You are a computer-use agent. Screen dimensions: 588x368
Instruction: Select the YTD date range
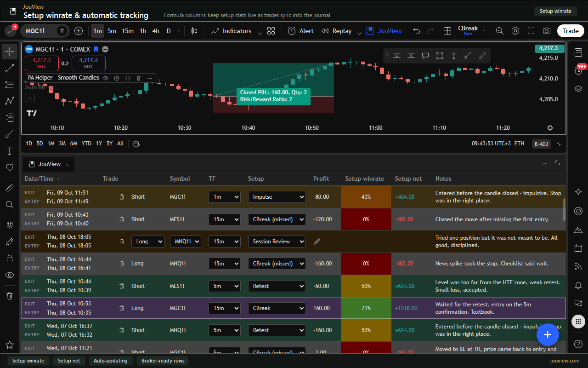(86, 144)
